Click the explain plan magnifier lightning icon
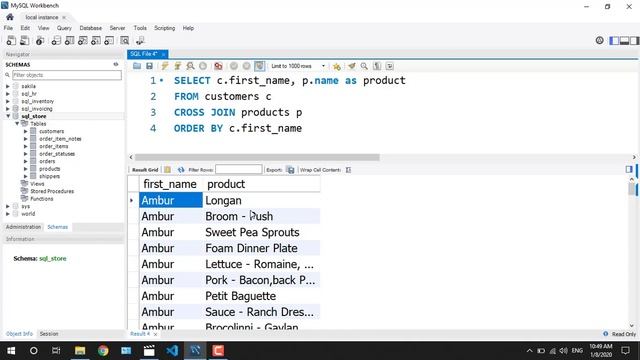640x360 pixels. (190, 66)
